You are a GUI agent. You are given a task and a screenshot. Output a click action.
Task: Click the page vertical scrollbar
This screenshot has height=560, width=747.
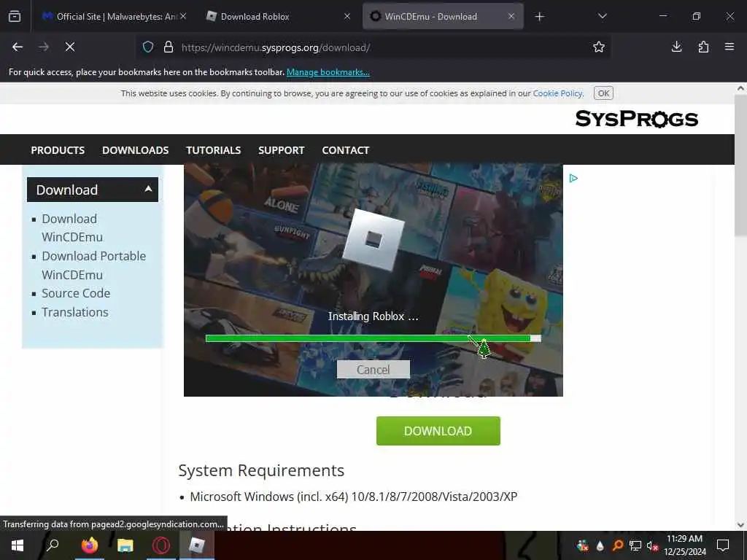coord(741,167)
